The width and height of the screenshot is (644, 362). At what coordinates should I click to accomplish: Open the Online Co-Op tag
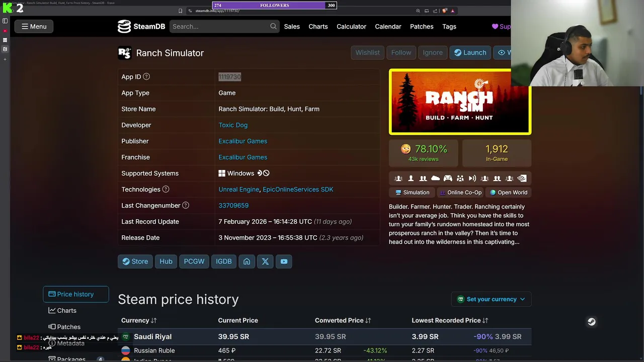(x=460, y=193)
